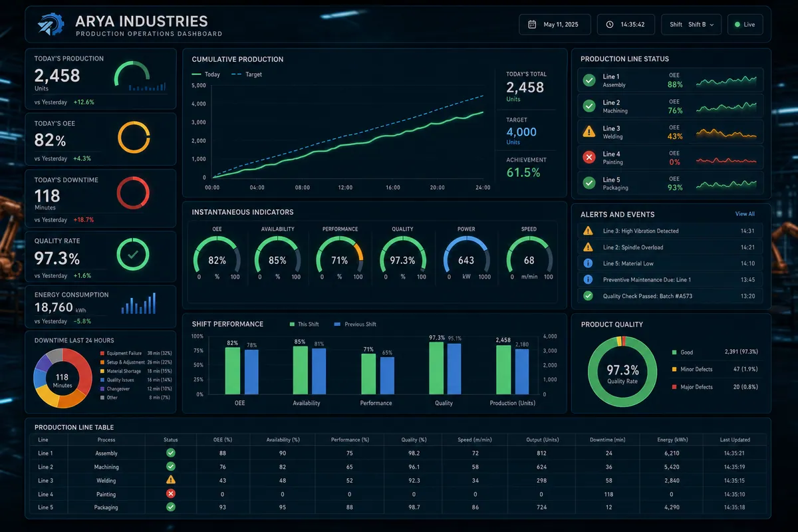Open the Shift B dropdown
The image size is (798, 532).
pyautogui.click(x=692, y=25)
